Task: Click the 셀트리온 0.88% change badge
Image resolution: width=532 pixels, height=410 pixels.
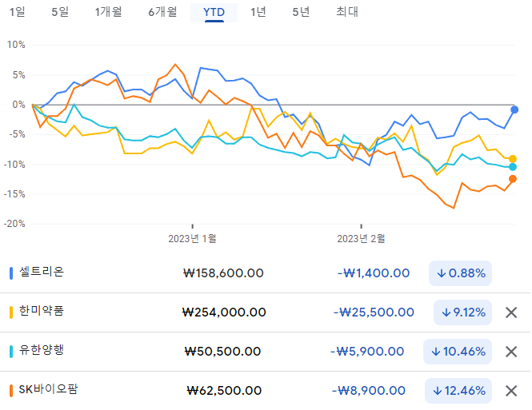Action: point(460,273)
